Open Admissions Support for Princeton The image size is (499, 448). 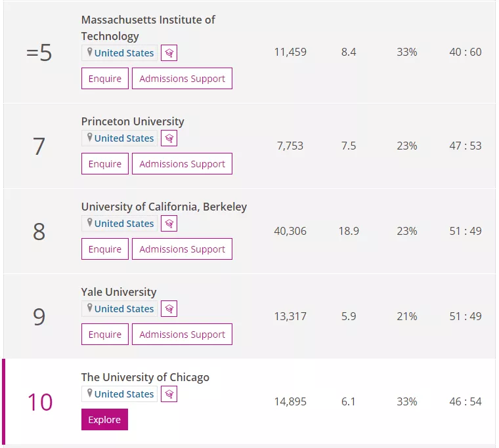[x=182, y=164]
